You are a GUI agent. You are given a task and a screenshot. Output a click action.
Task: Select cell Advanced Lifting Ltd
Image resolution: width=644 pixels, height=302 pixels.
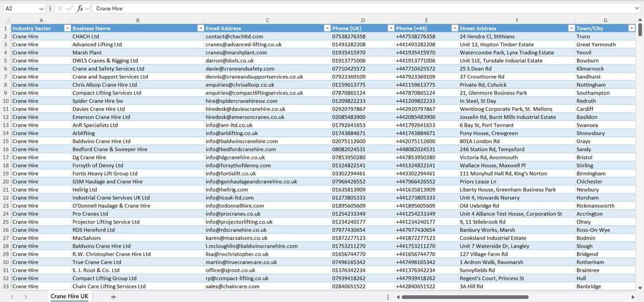point(138,45)
